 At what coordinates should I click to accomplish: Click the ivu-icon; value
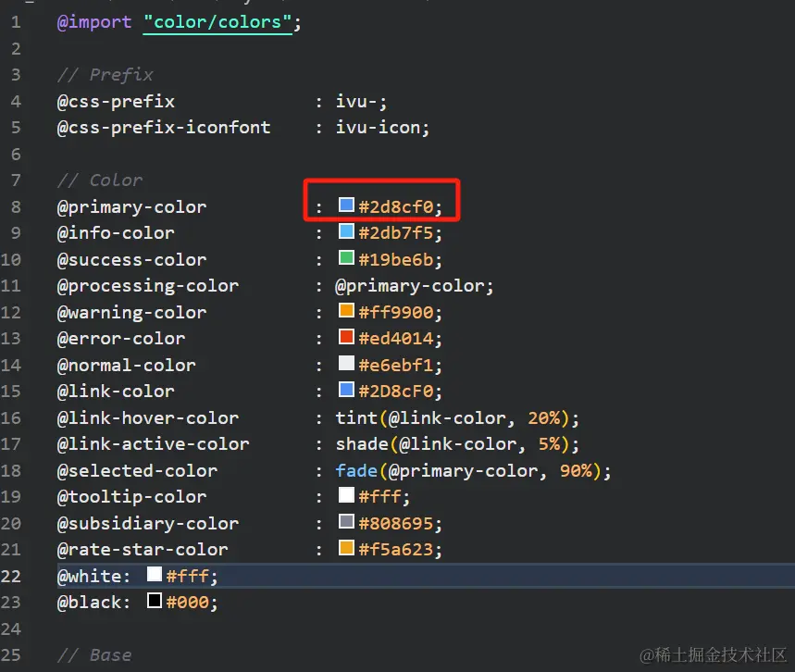(382, 128)
